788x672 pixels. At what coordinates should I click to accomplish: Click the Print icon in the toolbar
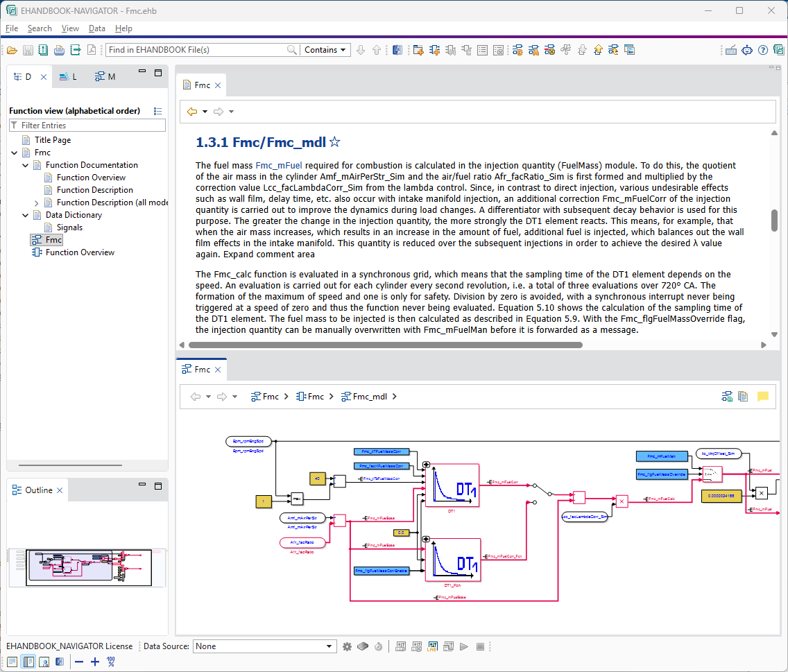59,50
